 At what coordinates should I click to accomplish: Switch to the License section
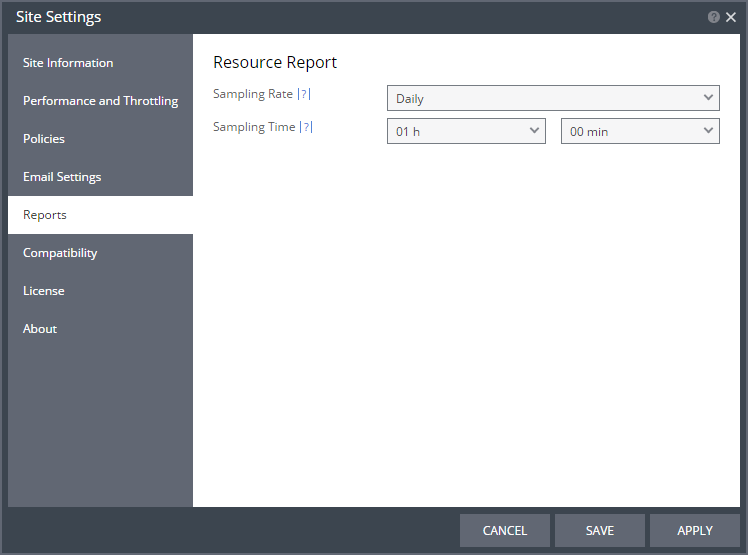coord(100,291)
